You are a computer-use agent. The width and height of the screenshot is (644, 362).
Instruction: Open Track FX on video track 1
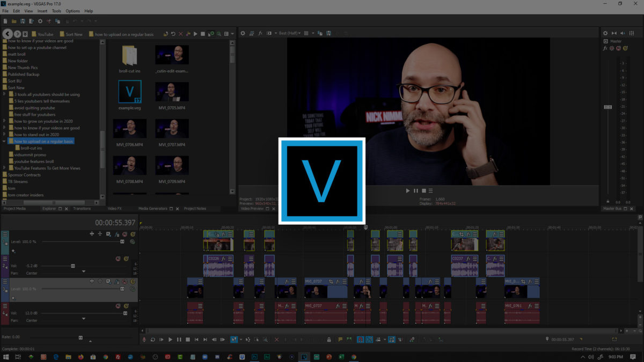tap(116, 234)
